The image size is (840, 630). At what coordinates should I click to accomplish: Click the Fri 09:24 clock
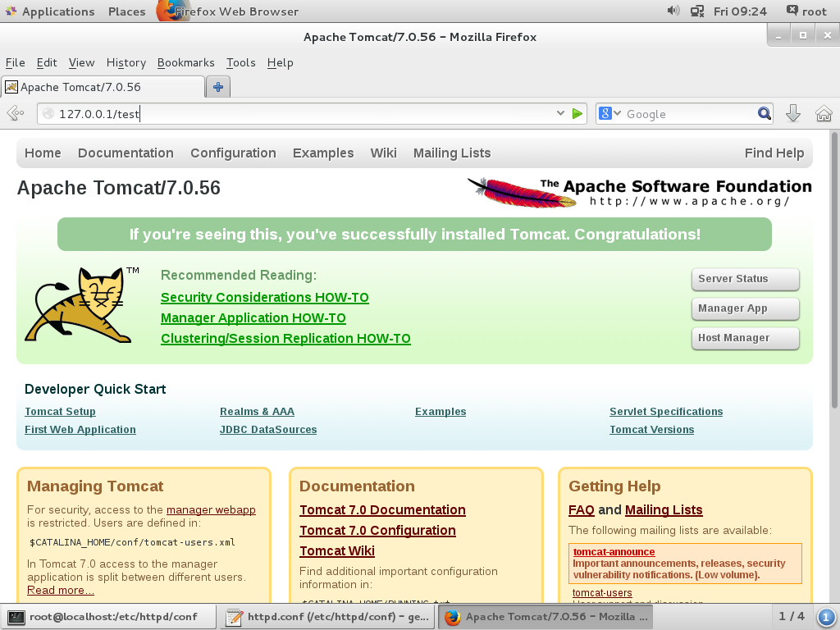tap(740, 11)
